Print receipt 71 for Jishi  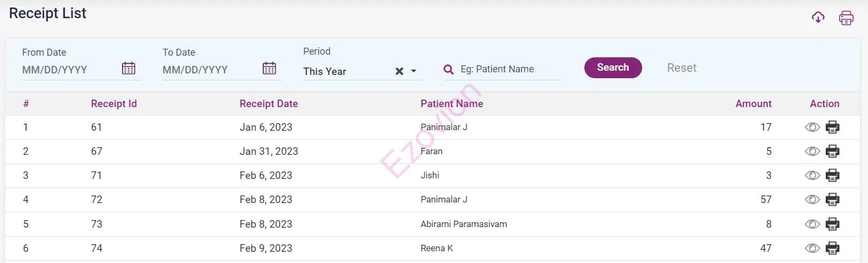(x=832, y=176)
